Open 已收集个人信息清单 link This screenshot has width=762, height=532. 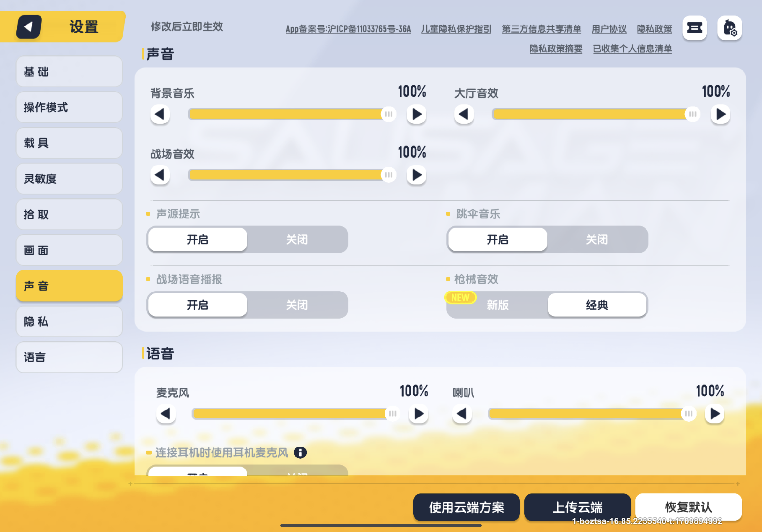click(632, 49)
